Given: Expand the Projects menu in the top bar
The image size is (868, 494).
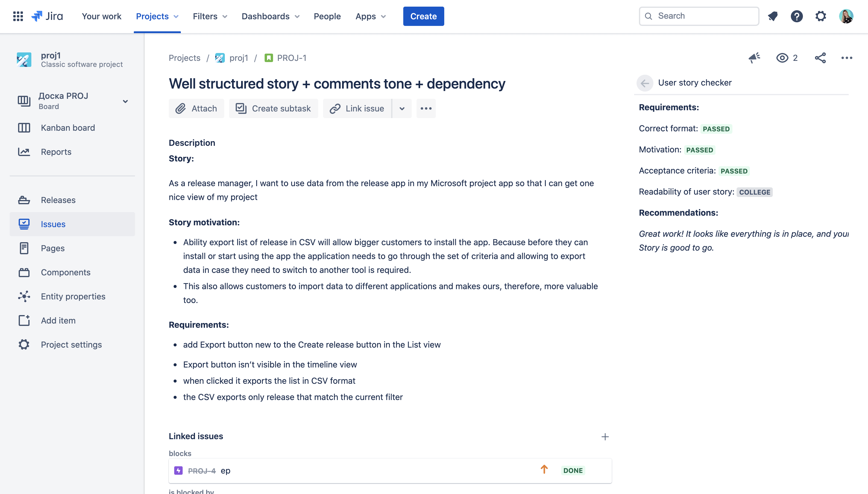Looking at the screenshot, I should (157, 16).
